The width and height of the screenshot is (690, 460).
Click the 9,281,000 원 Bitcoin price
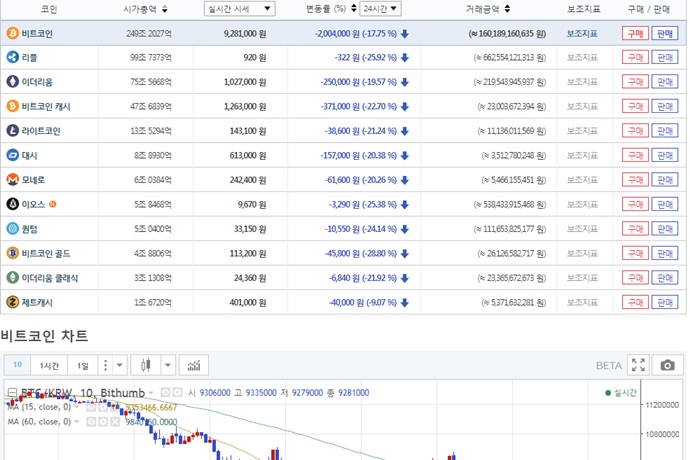click(x=245, y=33)
